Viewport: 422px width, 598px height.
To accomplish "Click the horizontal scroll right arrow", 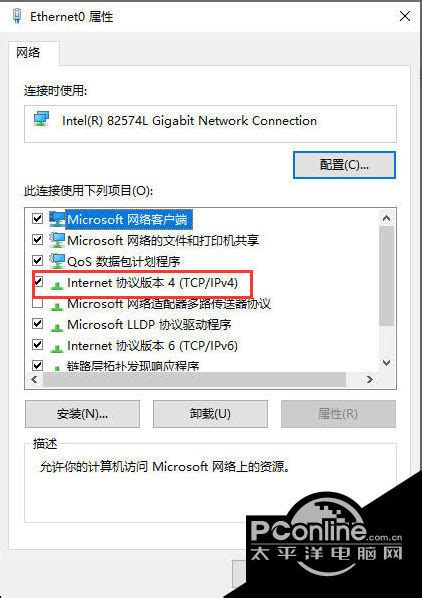I will coord(369,379).
